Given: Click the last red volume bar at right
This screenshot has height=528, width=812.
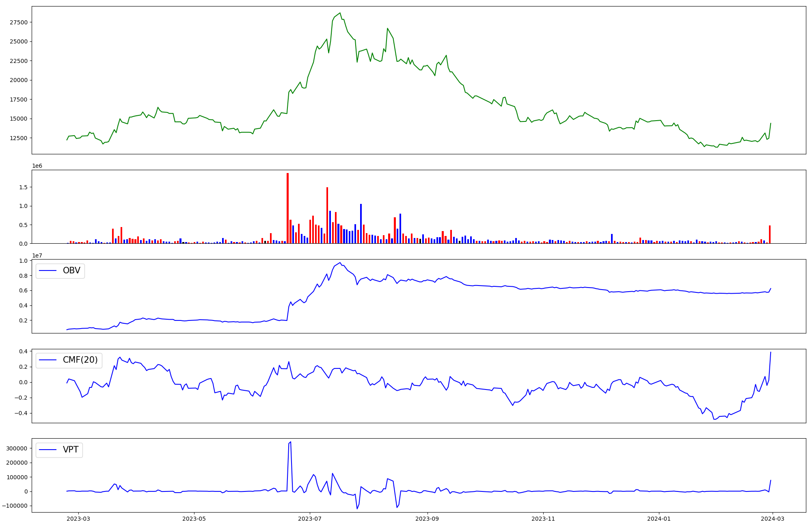Looking at the screenshot, I should coord(769,234).
